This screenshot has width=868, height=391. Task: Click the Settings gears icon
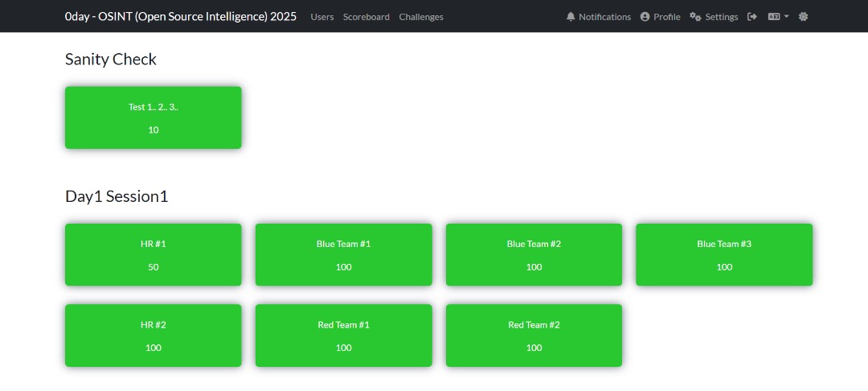point(695,17)
